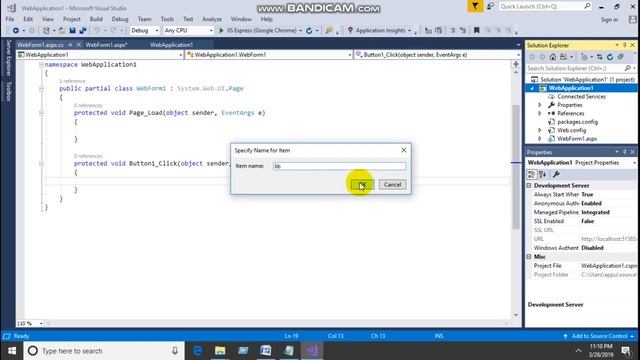Image resolution: width=640 pixels, height=360 pixels.
Task: Click the Save All icon in the toolbar
Action: coord(83,31)
